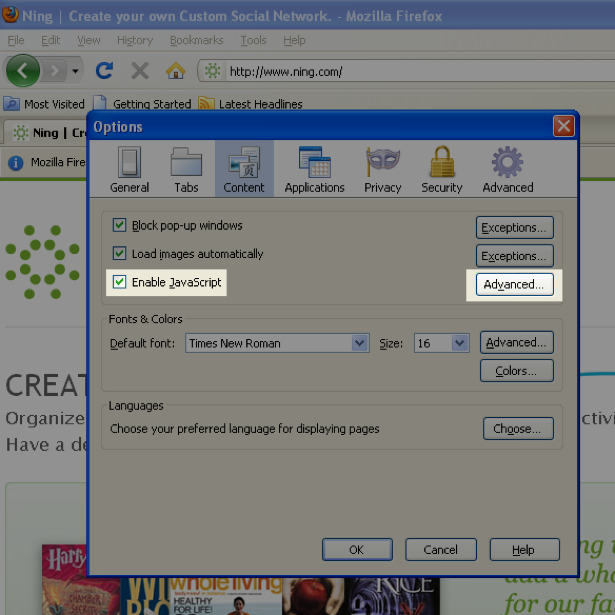Open the Edit menu
The height and width of the screenshot is (615, 615).
pyautogui.click(x=51, y=40)
